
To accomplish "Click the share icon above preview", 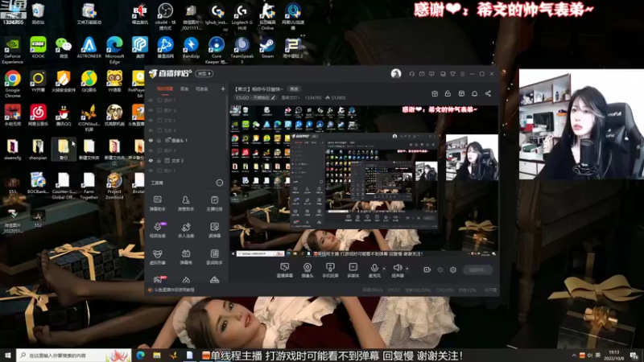I will tap(488, 93).
